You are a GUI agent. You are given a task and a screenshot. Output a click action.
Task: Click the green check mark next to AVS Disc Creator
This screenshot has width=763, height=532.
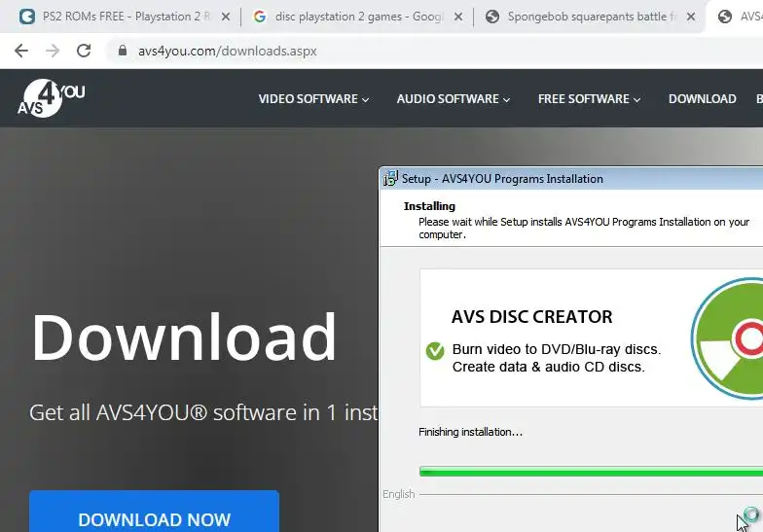pyautogui.click(x=434, y=350)
